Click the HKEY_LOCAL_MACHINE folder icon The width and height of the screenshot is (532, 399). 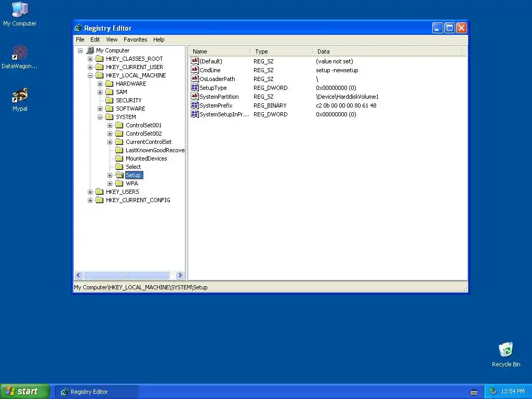[99, 75]
